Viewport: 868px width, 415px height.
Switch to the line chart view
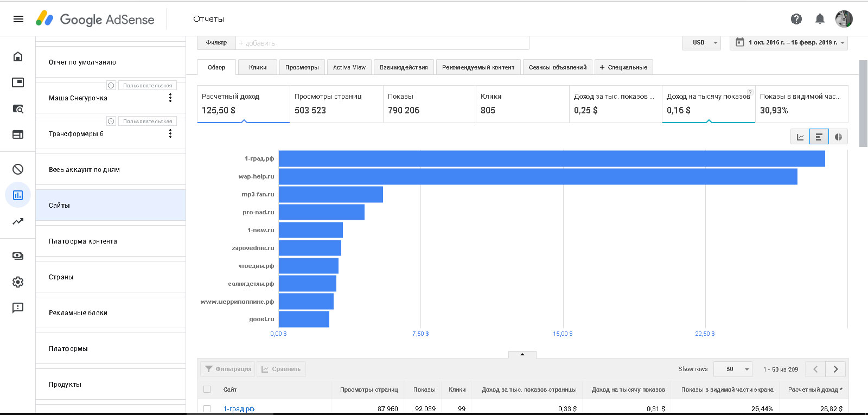tap(800, 137)
